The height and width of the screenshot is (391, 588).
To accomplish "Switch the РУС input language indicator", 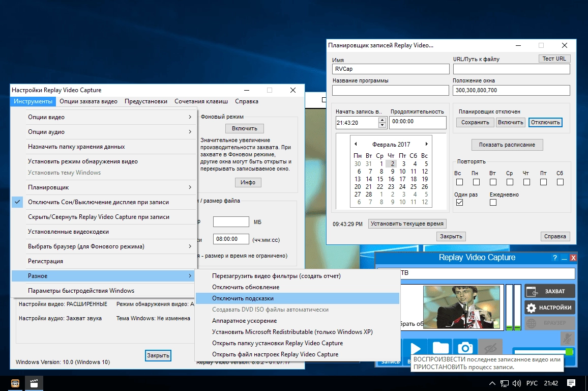I will coord(532,383).
